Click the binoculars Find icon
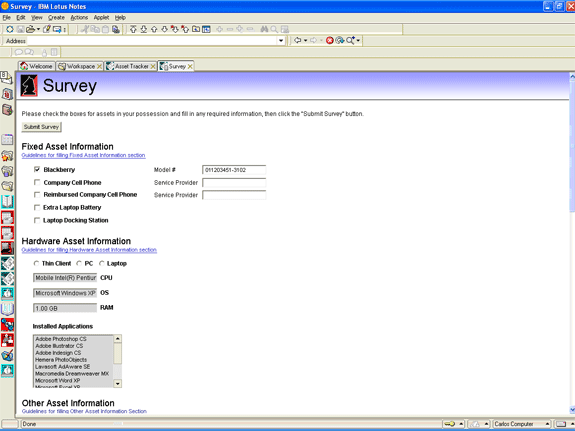The height and width of the screenshot is (431, 575). click(x=264, y=29)
